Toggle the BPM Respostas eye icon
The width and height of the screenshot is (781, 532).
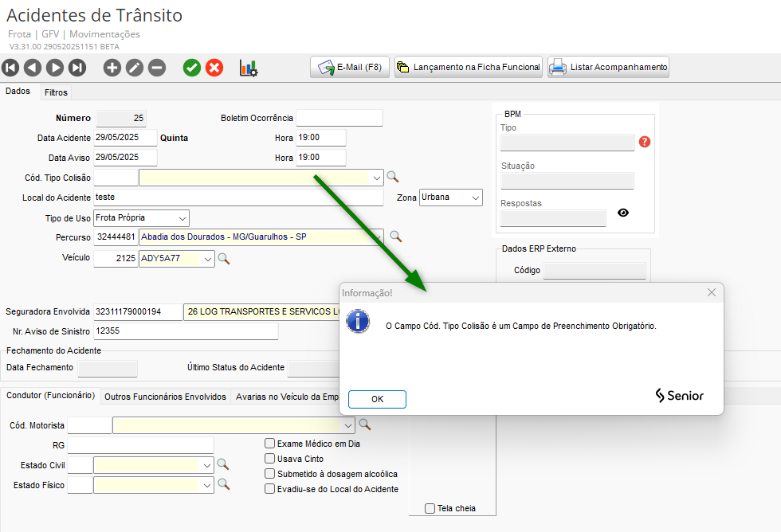pyautogui.click(x=623, y=213)
